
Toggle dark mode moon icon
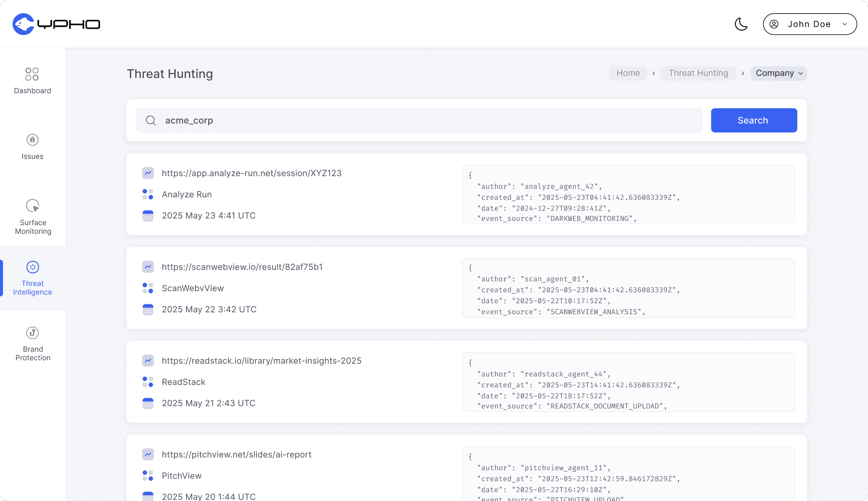[741, 24]
